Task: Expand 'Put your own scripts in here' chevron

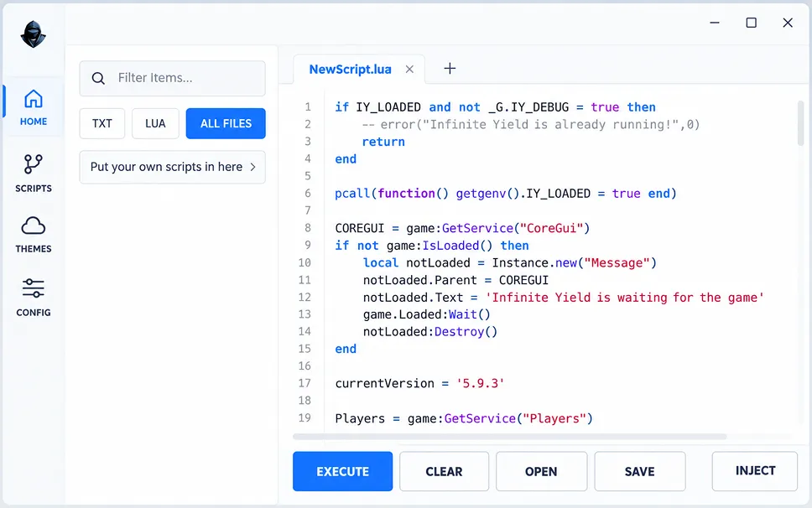Action: click(252, 167)
